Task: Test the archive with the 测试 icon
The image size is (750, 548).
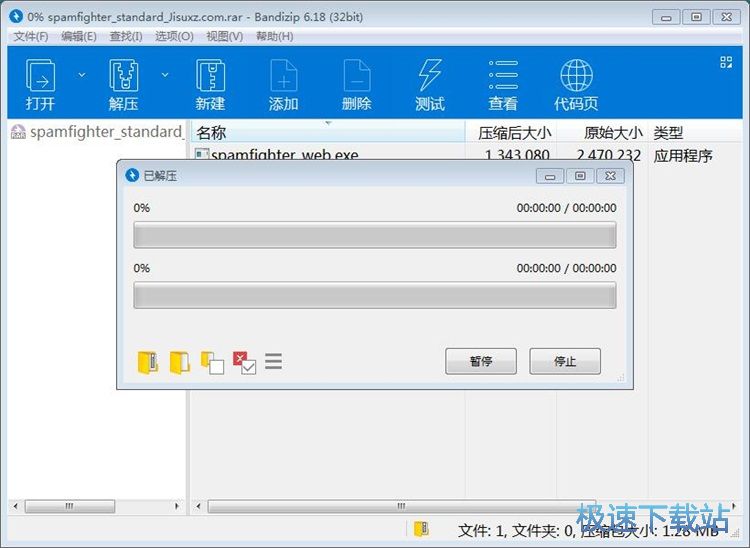Action: tap(430, 84)
